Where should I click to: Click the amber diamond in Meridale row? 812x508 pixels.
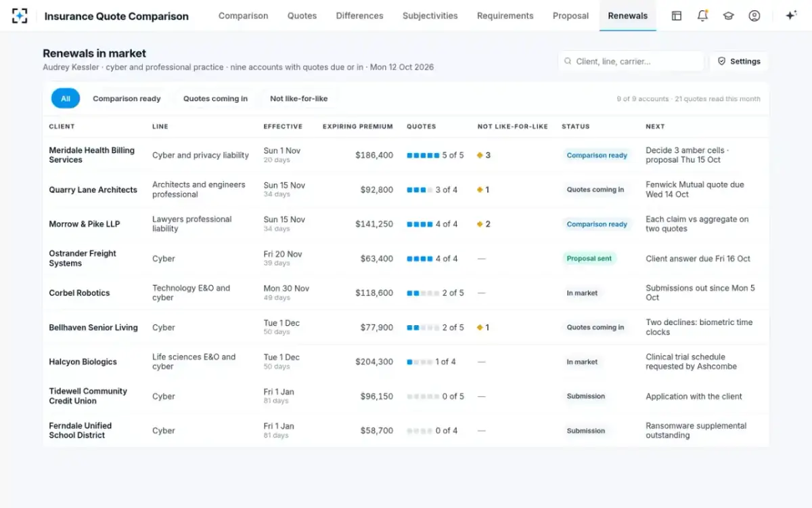[x=480, y=155]
